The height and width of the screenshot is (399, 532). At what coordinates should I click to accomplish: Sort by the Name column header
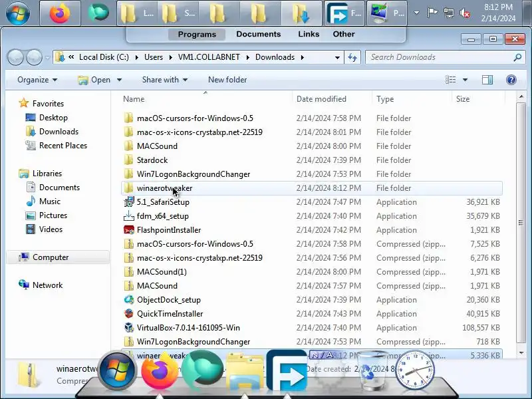click(205, 98)
